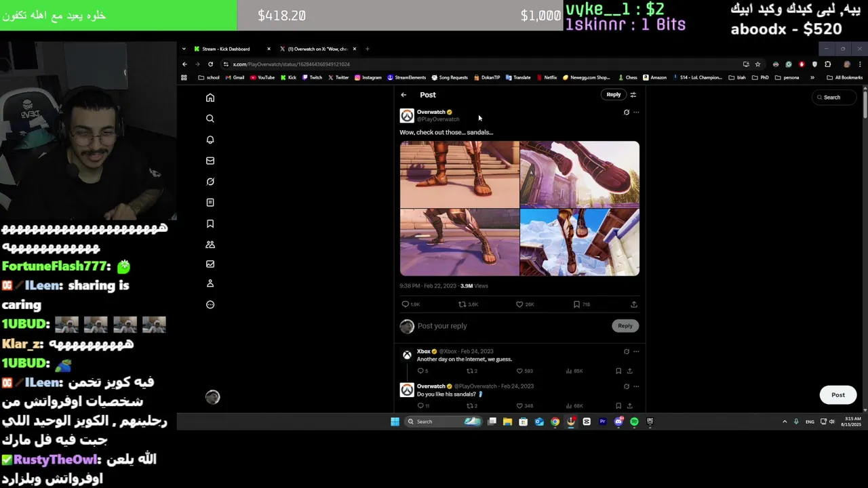This screenshot has width=868, height=488.
Task: Open the Notifications bell in X sidebar
Action: tap(210, 140)
